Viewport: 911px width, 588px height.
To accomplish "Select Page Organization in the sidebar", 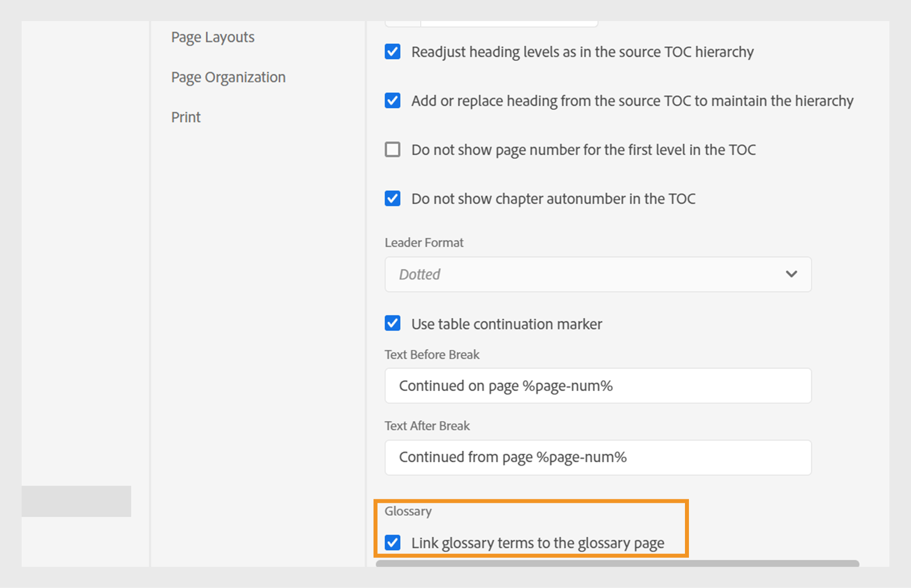I will coord(228,77).
